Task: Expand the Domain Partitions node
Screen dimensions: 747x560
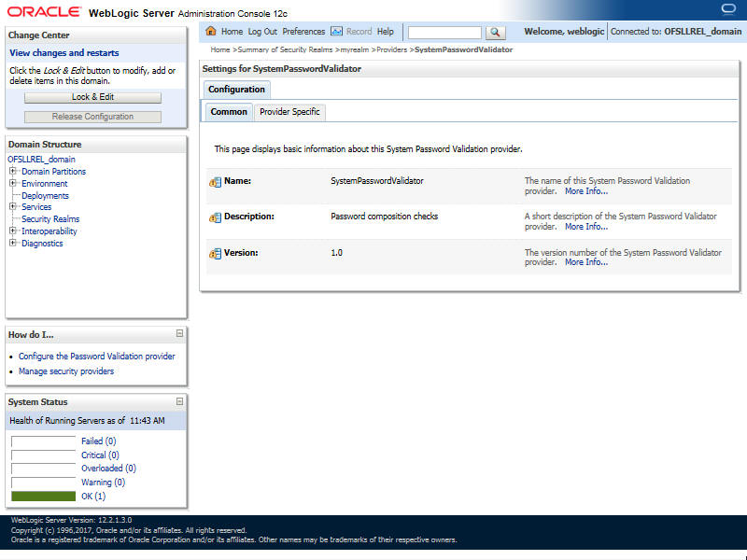Action: (x=13, y=171)
